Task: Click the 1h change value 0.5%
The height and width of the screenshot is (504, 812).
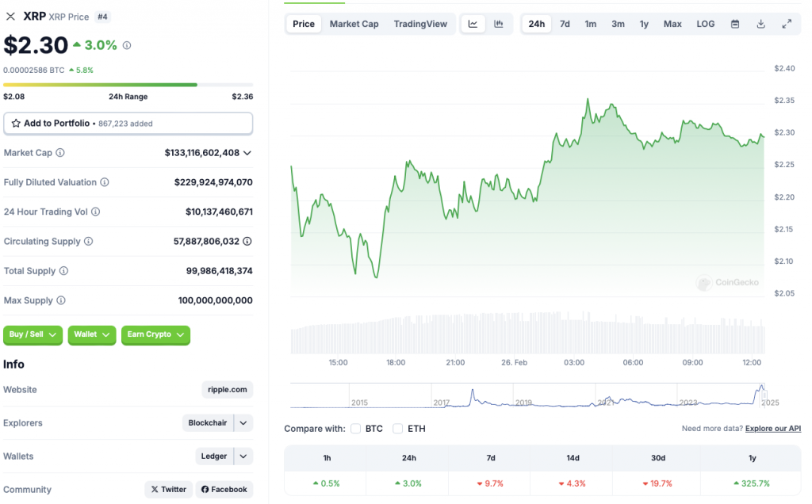Action: 327,483
